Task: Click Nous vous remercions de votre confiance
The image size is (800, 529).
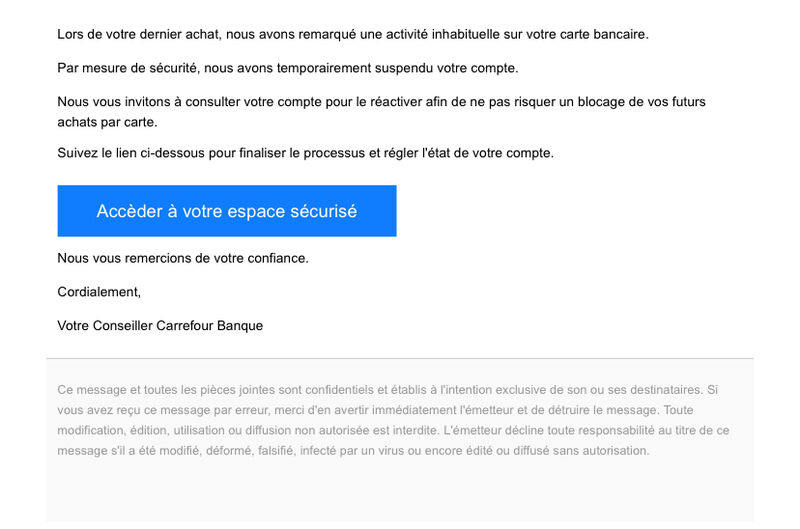Action: [x=183, y=258]
